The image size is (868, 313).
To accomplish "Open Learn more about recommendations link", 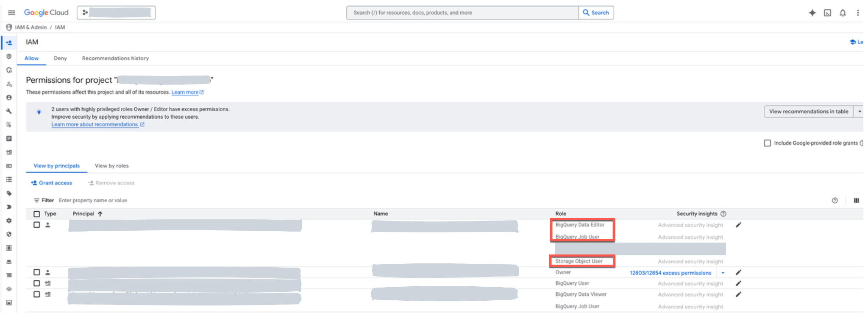I will (98, 124).
